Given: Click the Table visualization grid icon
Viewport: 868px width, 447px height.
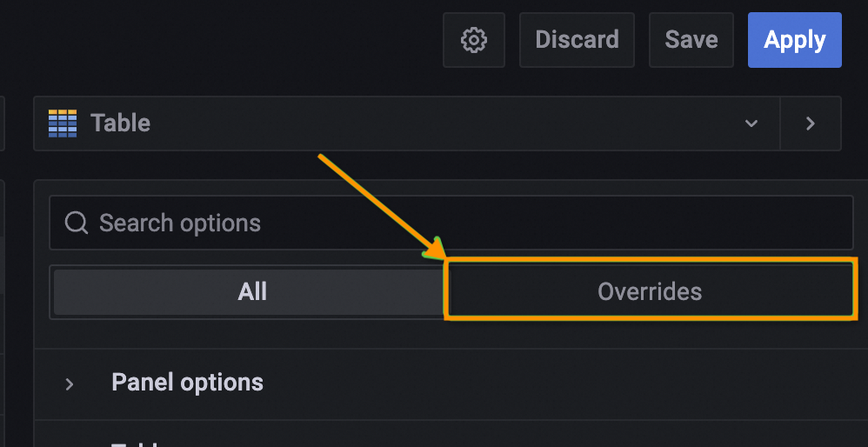Looking at the screenshot, I should click(x=63, y=123).
